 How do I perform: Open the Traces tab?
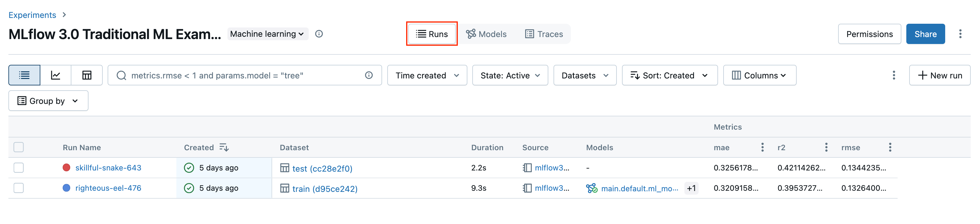pos(544,34)
